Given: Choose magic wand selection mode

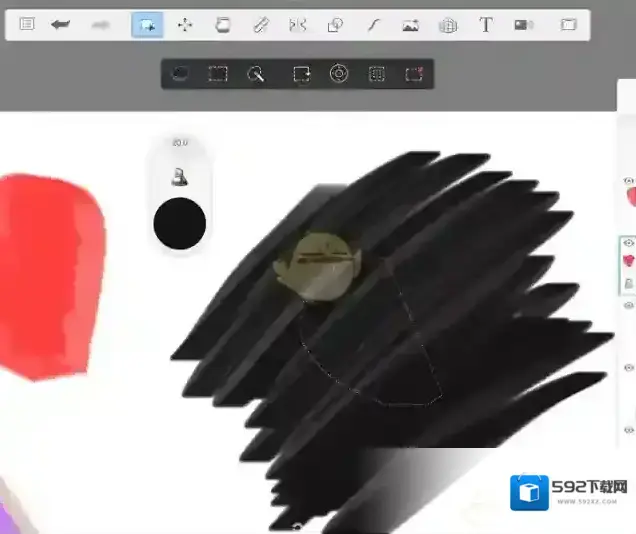Looking at the screenshot, I should pos(256,74).
